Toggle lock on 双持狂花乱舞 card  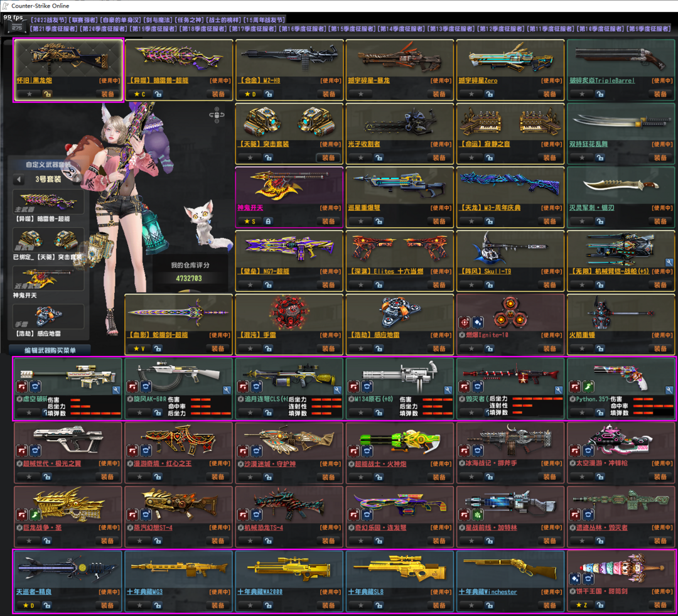point(600,158)
